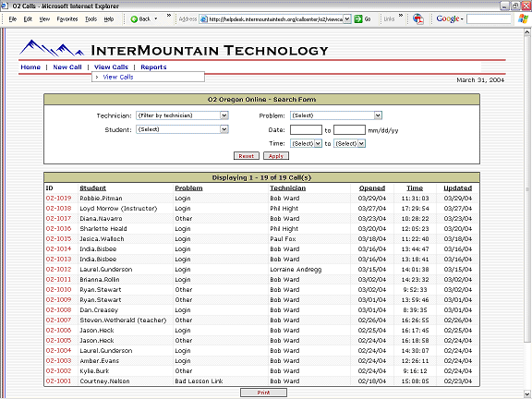Open call 02-1001

click(58, 381)
